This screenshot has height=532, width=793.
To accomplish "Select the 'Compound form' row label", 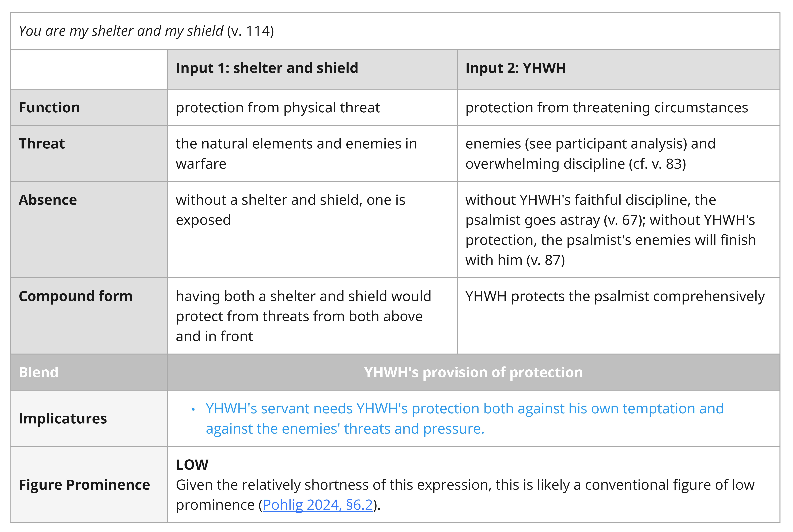I will (76, 296).
